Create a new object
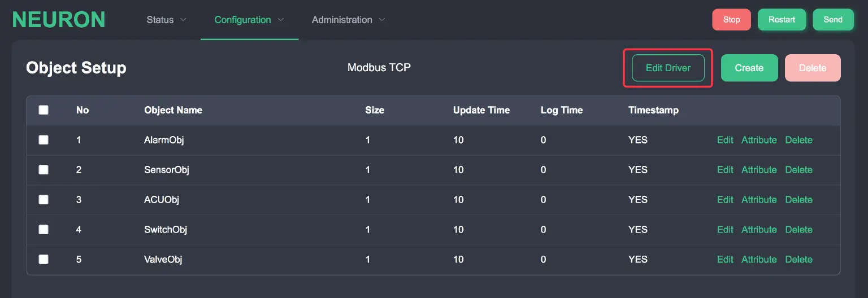The height and width of the screenshot is (298, 868). [749, 68]
